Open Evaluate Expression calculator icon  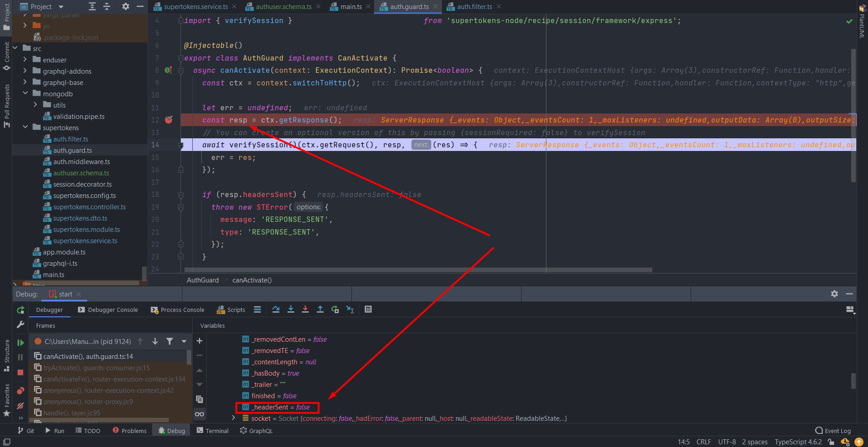(x=368, y=310)
